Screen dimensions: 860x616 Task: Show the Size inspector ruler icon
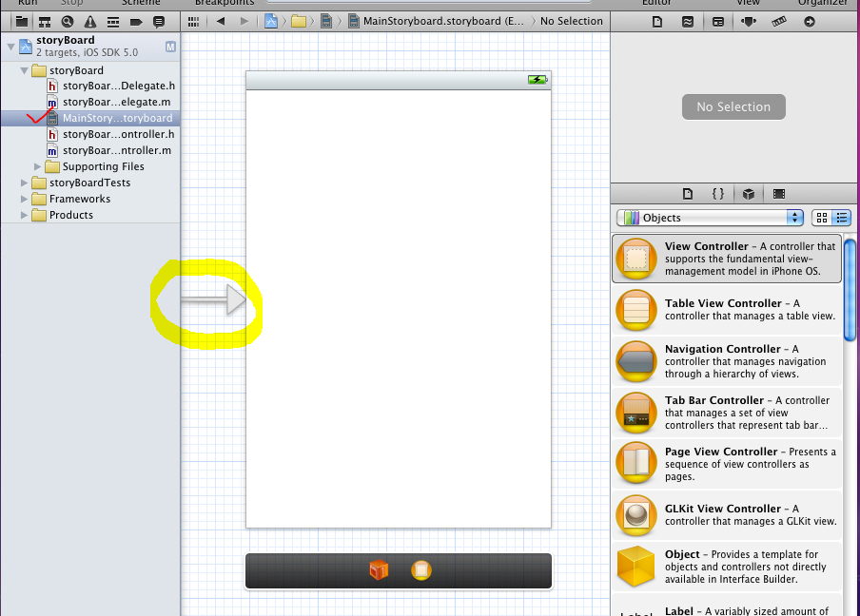779,22
